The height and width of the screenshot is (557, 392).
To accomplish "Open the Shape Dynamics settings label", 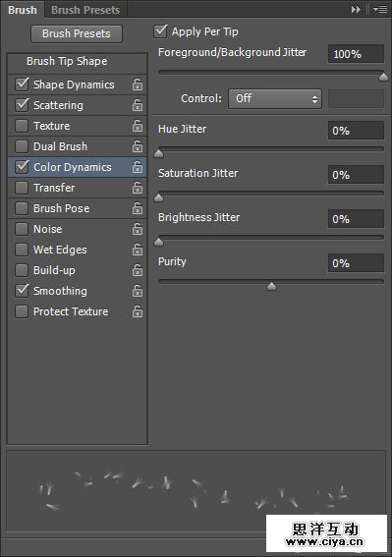I will click(74, 84).
